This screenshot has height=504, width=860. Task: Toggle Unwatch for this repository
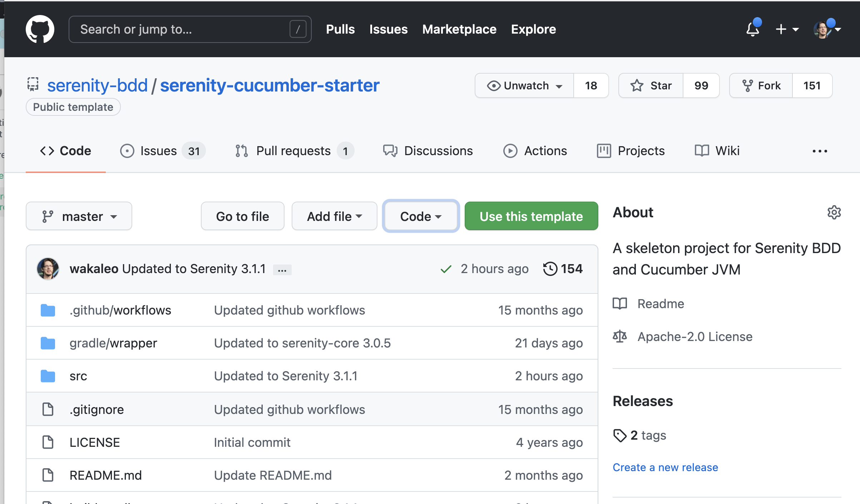524,86
